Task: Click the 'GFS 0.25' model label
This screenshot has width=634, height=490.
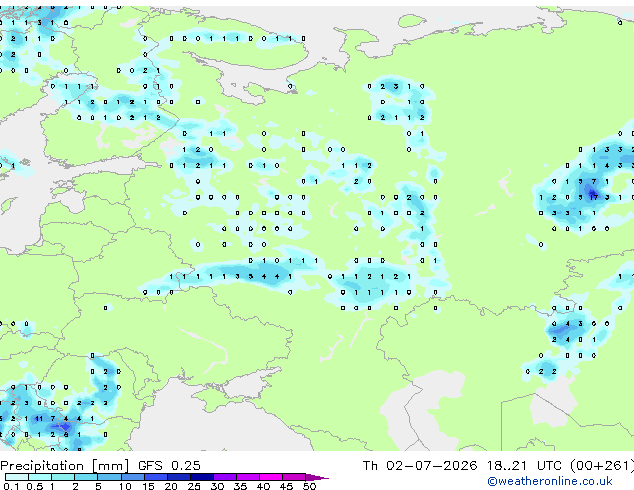Action: pos(169,465)
